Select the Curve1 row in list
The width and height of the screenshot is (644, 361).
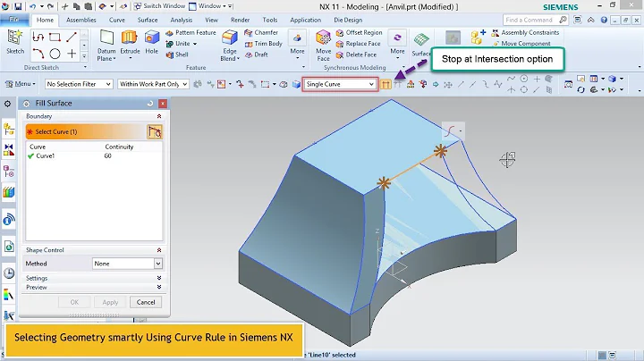(x=94, y=155)
